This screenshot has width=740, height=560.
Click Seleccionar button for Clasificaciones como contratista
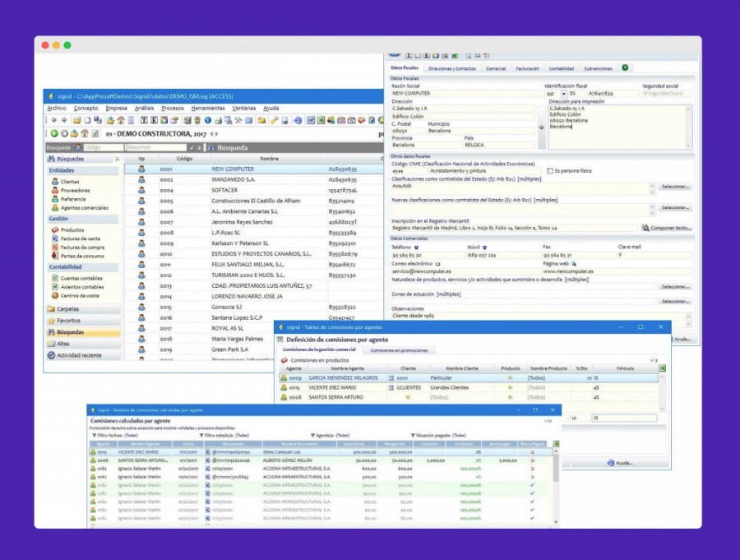coord(675,187)
